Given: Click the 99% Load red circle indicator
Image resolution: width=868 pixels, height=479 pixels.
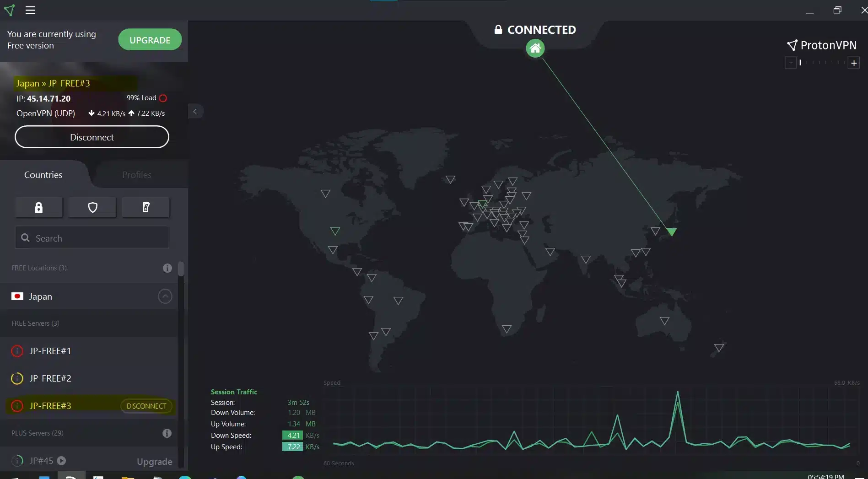Looking at the screenshot, I should (x=163, y=98).
